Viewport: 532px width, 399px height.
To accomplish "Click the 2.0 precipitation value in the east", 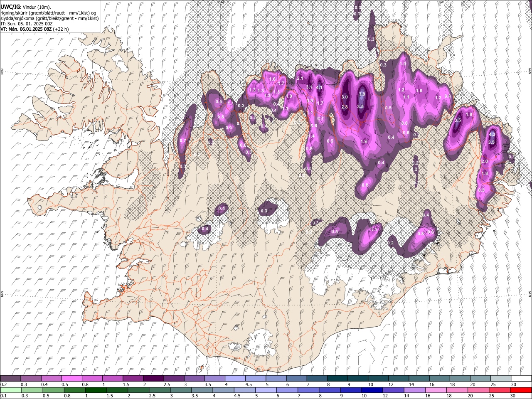I will pos(485,161).
